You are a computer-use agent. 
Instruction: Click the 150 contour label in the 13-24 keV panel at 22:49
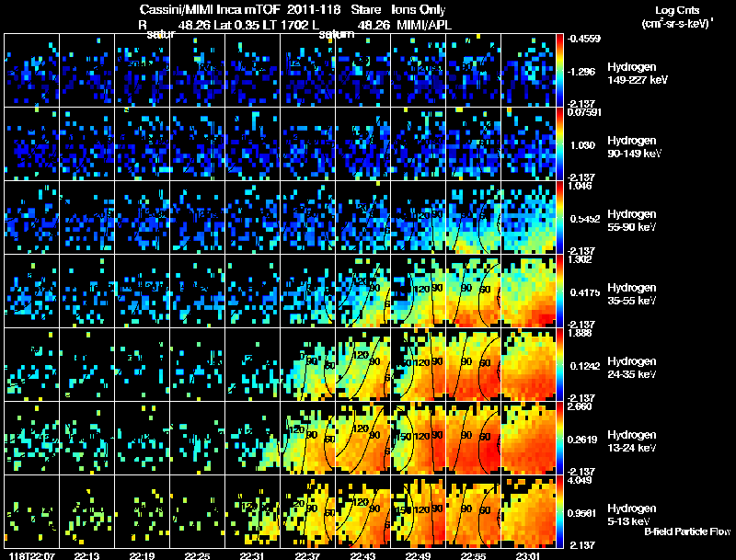click(404, 437)
